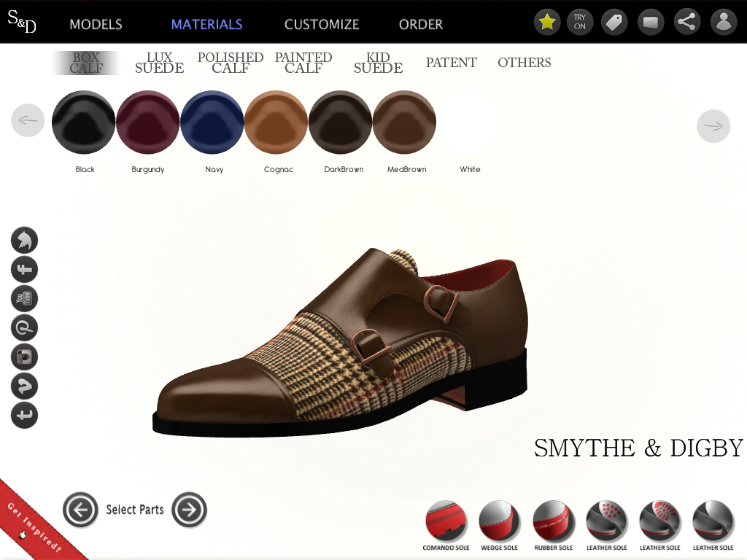Screen dimensions: 747x560
Task: Switch to POLISHED CALF materials
Action: coord(231,63)
